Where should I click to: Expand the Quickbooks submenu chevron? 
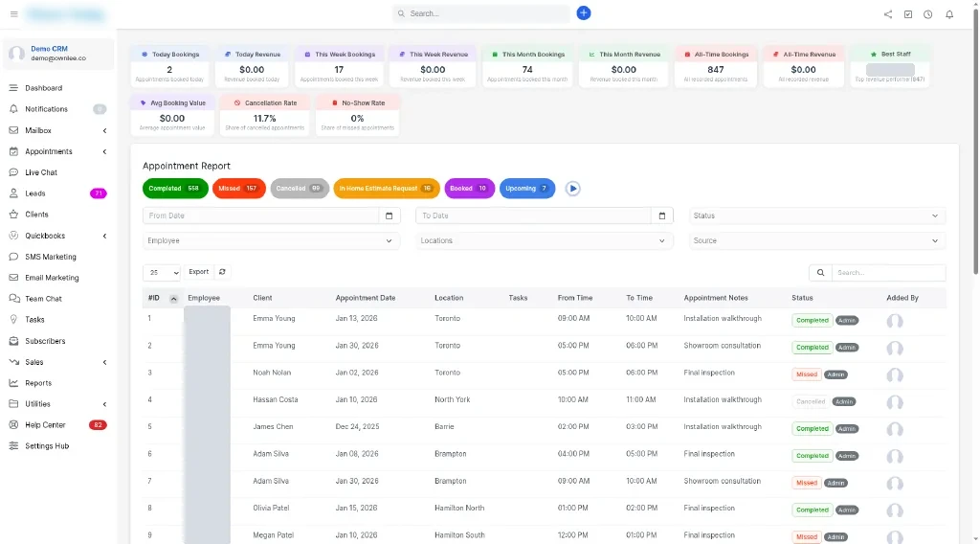(104, 237)
